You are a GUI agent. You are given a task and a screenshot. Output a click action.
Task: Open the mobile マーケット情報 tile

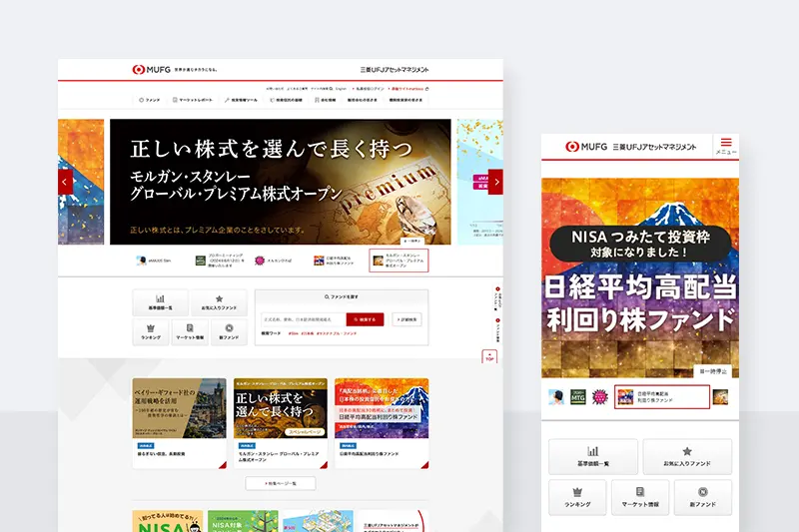tap(640, 497)
